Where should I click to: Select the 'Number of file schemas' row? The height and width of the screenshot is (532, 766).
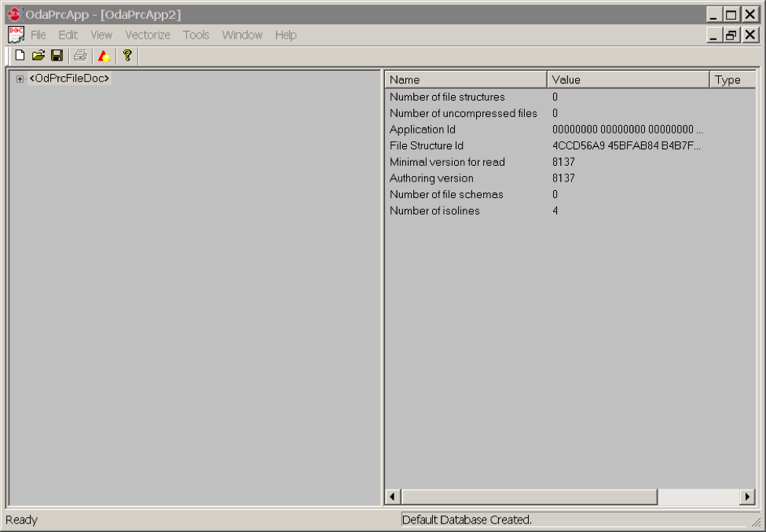570,194
